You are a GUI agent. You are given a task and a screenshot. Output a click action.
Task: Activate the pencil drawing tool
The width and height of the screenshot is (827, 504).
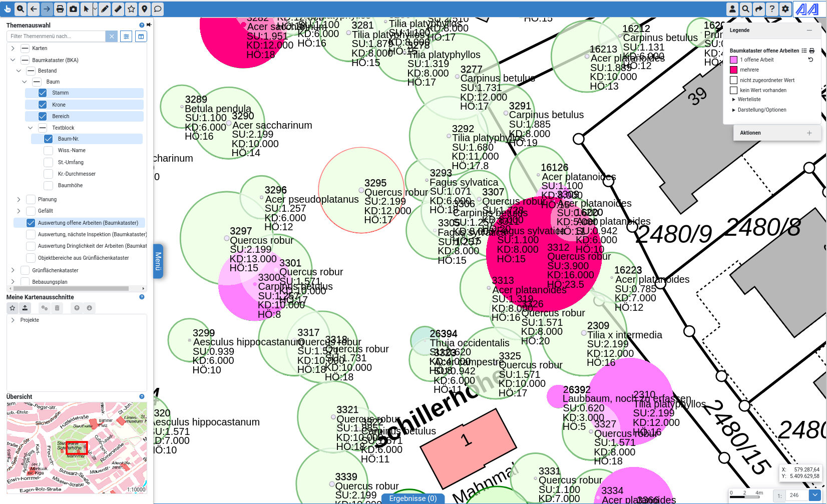coord(105,9)
